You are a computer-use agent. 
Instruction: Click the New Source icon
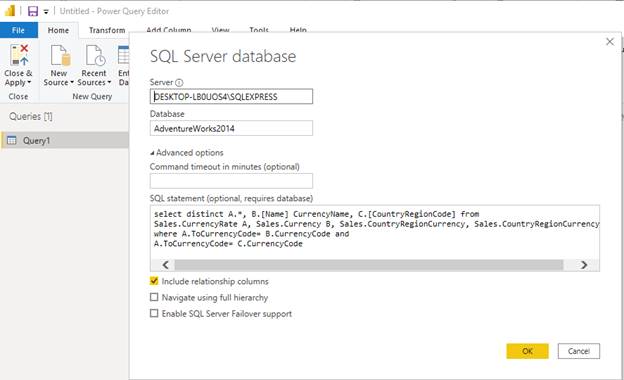60,55
